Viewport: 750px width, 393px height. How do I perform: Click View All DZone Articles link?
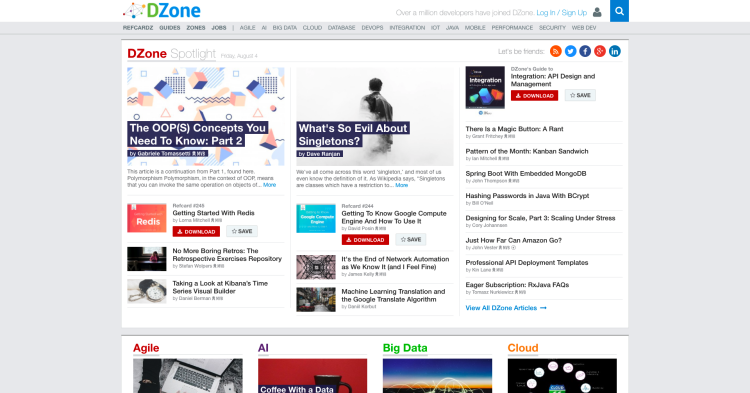tap(506, 308)
